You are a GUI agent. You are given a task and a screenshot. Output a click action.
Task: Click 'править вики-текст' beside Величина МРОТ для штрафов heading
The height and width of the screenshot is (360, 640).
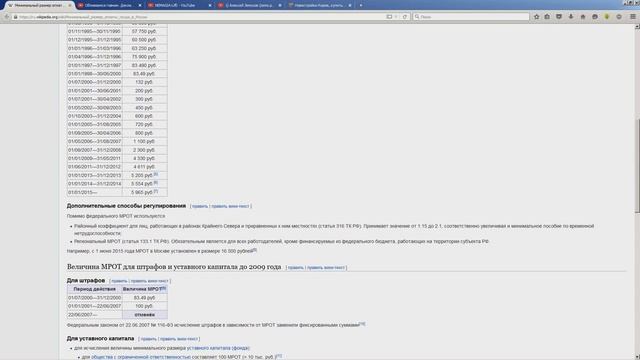(x=326, y=268)
